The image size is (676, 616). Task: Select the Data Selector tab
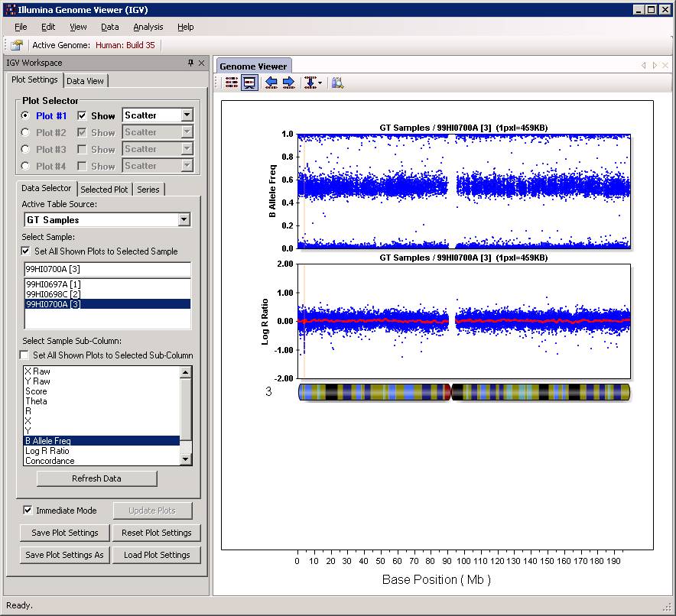point(46,188)
